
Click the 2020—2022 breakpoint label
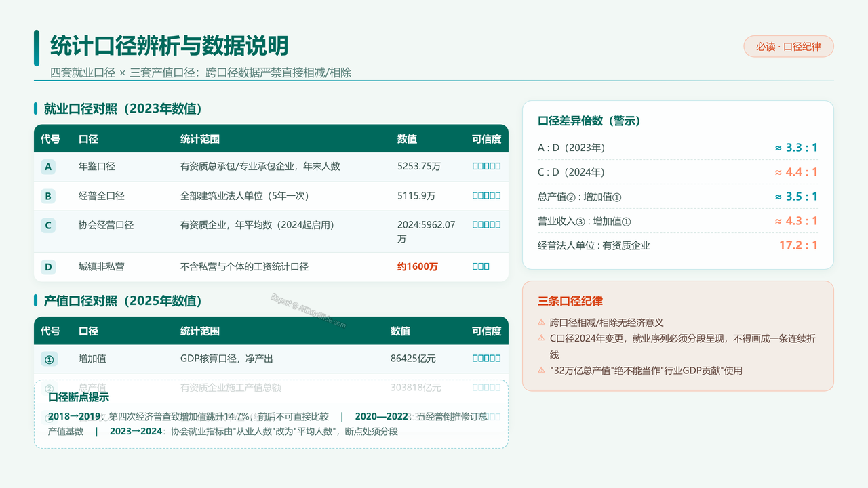coord(383,416)
